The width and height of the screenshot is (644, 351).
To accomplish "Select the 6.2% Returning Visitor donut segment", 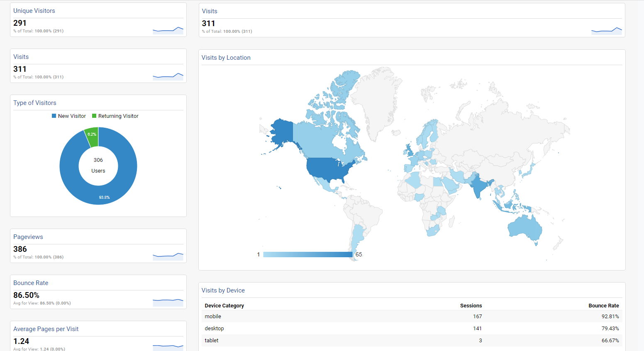I will (x=92, y=135).
